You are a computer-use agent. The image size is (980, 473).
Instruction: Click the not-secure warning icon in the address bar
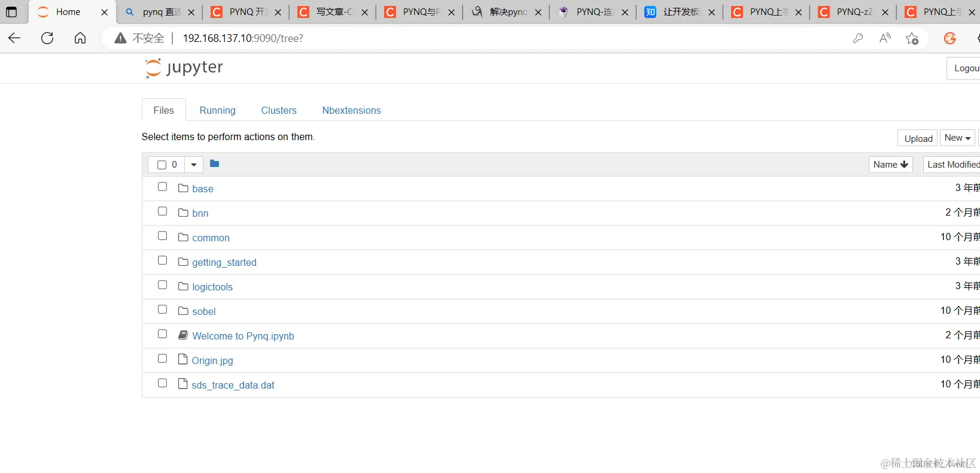click(120, 38)
